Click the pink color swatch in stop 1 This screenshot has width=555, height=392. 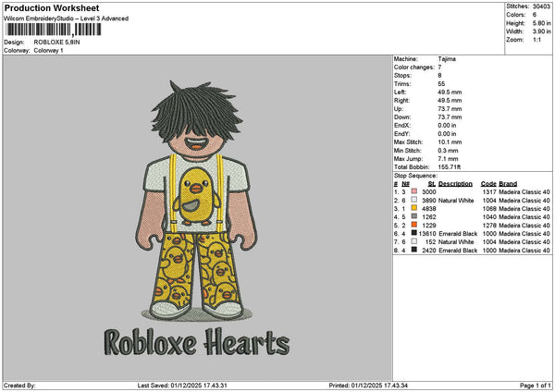tap(413, 191)
